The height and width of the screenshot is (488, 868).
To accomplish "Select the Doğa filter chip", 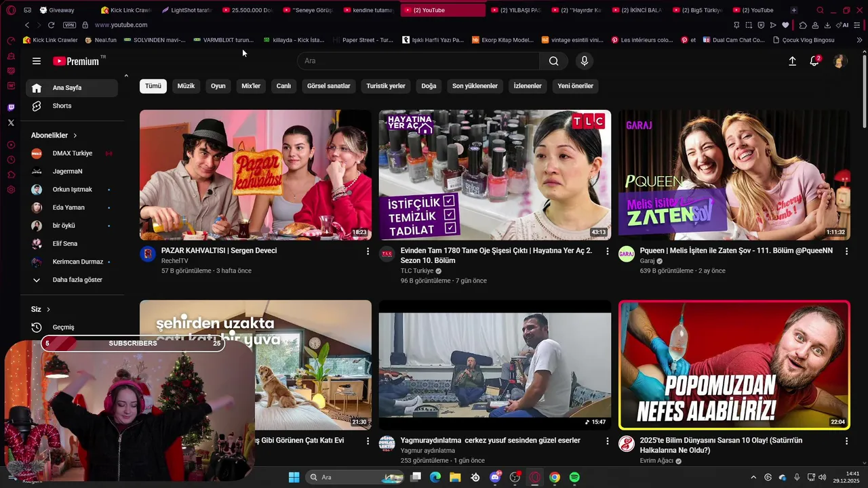I will [429, 86].
